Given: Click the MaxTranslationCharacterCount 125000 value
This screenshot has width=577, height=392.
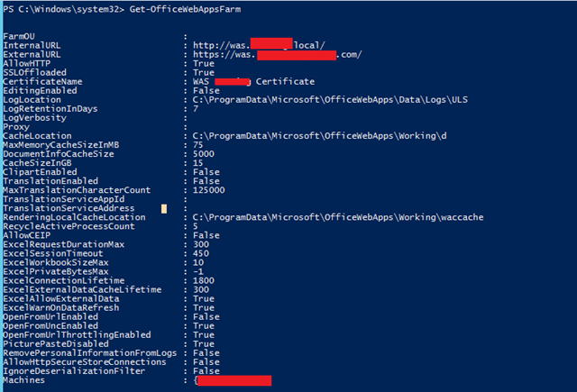Looking at the screenshot, I should click(208, 190).
